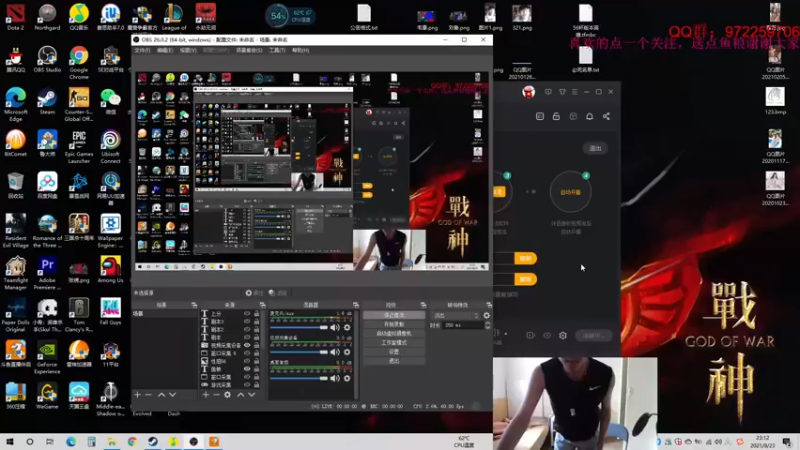Open settings gear at streaming assistant bottom
This screenshot has height=450, width=800.
pos(563,335)
